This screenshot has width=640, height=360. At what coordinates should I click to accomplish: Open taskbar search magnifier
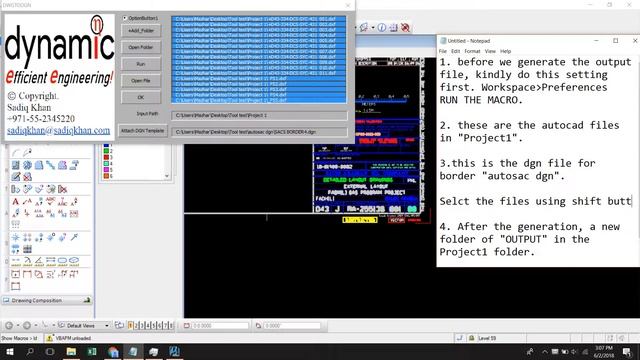(30, 351)
